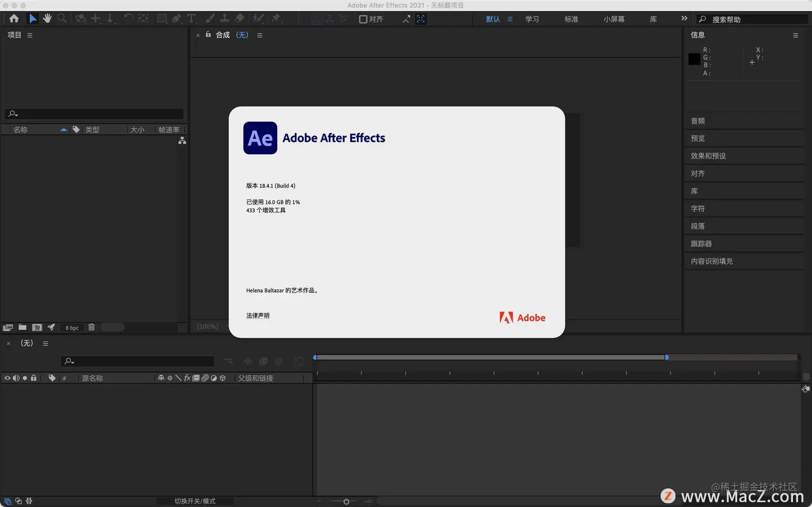Toggle bounding-box snapping extend icon in toolbar

[x=421, y=19]
